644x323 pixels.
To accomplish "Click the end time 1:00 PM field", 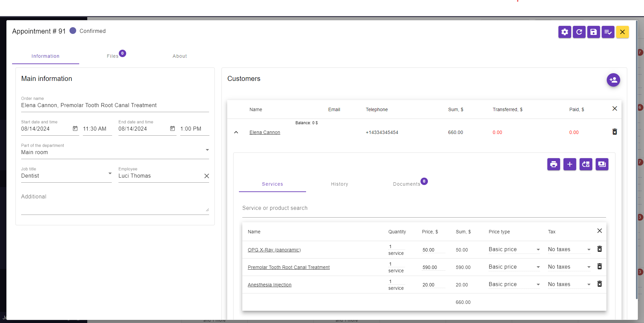I will (x=195, y=129).
